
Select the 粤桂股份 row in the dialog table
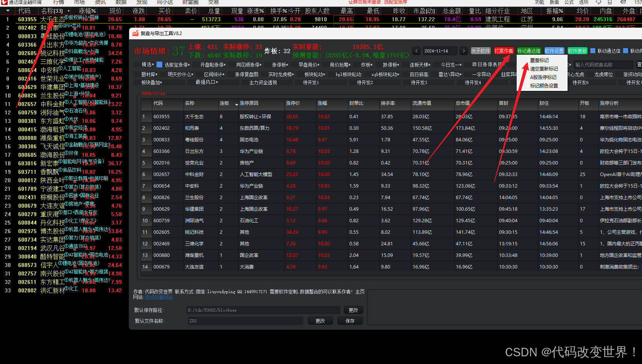391,140
